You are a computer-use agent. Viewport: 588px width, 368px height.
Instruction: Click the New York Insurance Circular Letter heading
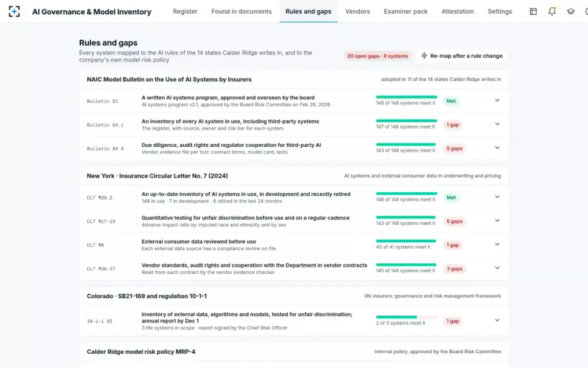pyautogui.click(x=157, y=175)
